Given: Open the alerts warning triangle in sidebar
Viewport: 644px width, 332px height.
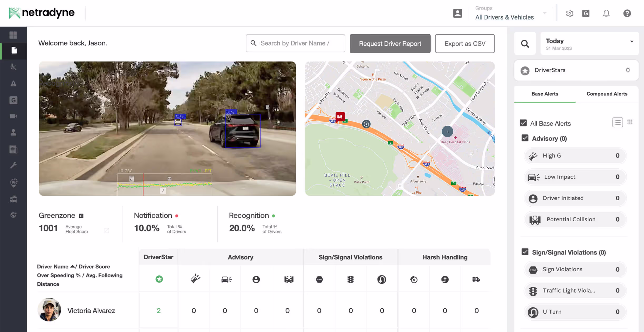Looking at the screenshot, I should point(13,84).
